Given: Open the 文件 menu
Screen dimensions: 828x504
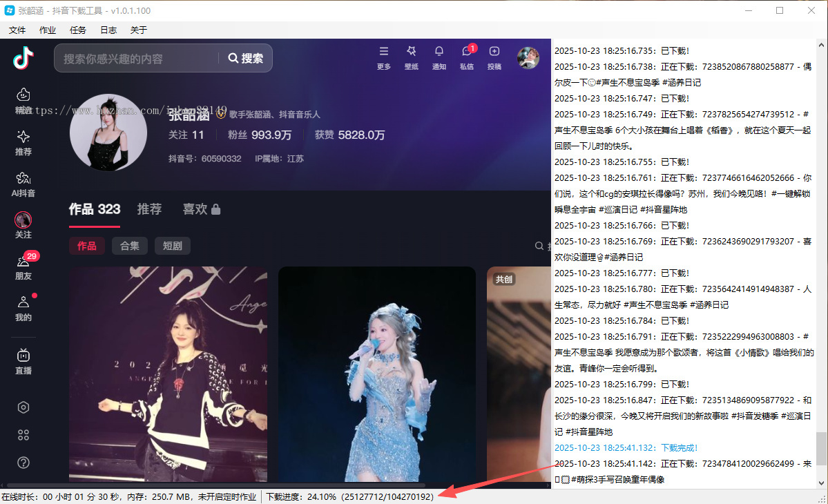Looking at the screenshot, I should tap(17, 30).
